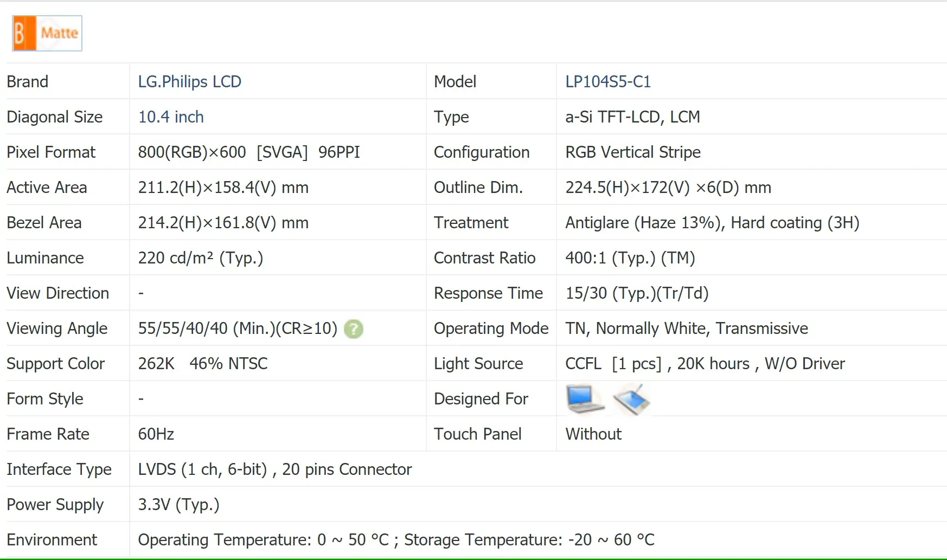Click the Pixel Format value 800(RGB)×600
The height and width of the screenshot is (560, 947).
(x=192, y=152)
